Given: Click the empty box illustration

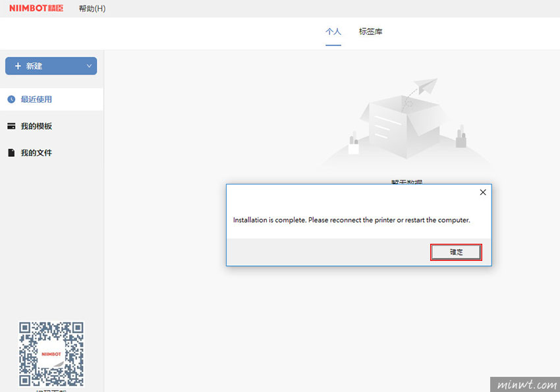Looking at the screenshot, I should pyautogui.click(x=406, y=123).
